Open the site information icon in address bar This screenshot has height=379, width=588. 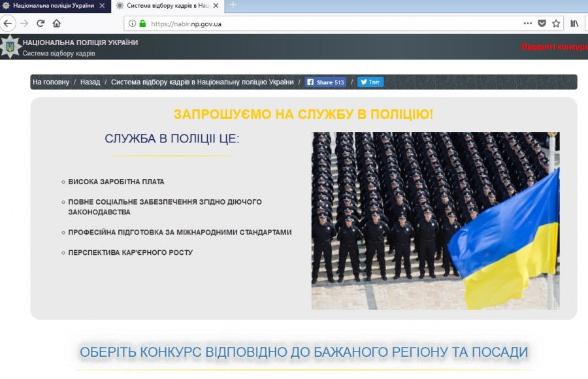point(132,23)
